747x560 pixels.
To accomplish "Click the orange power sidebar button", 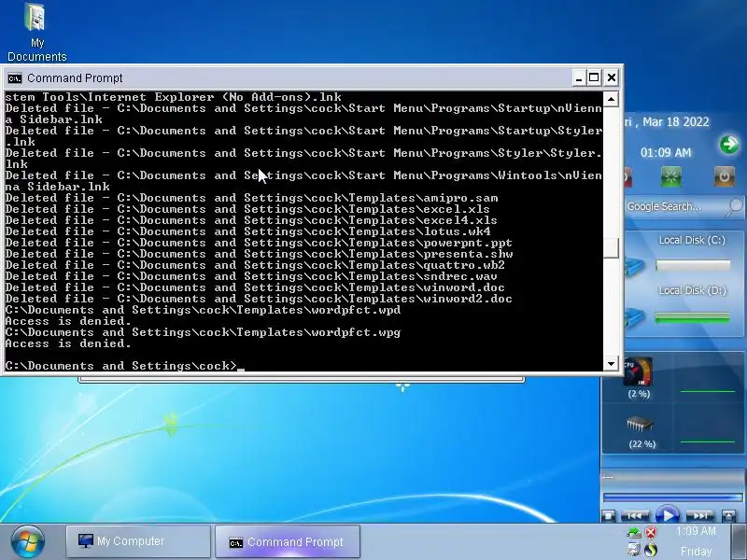I will [724, 177].
